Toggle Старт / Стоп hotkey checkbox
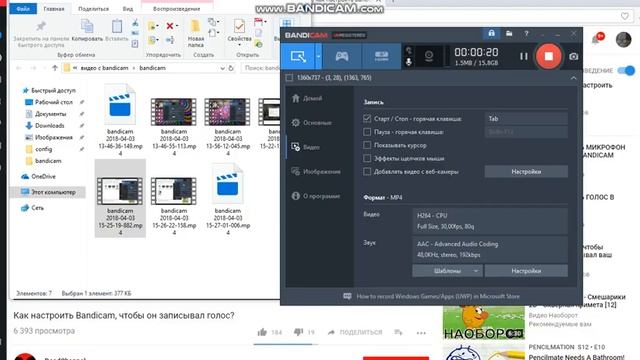The image size is (640, 360). tap(367, 119)
